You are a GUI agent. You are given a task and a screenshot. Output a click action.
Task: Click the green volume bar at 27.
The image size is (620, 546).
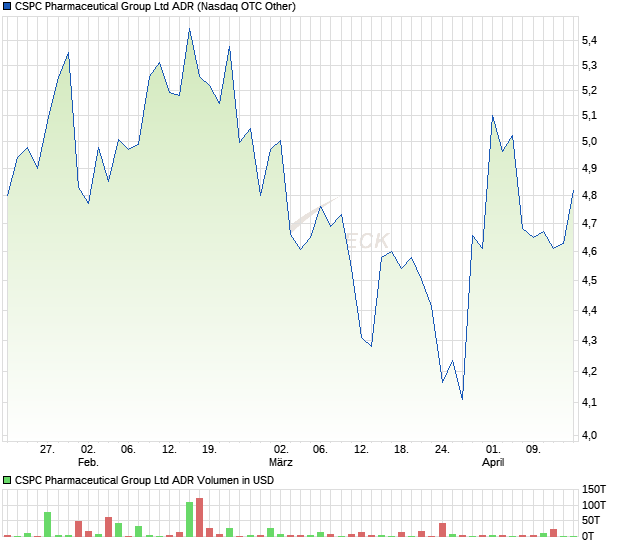[47, 525]
